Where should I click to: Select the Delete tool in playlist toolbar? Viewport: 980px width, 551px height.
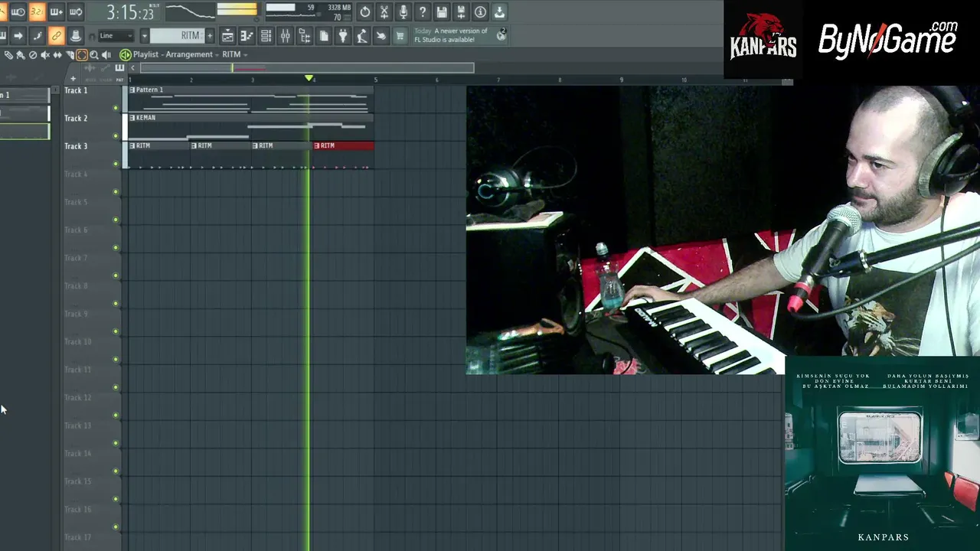33,55
